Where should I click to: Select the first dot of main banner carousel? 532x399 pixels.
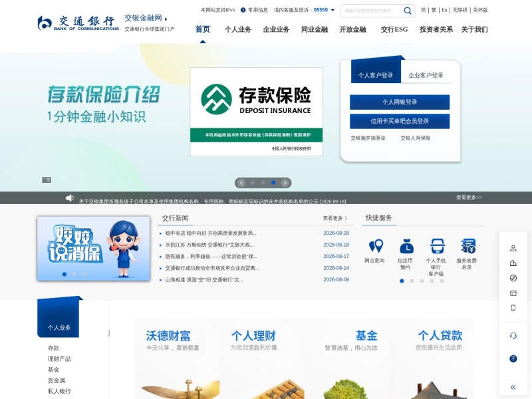coord(253,182)
